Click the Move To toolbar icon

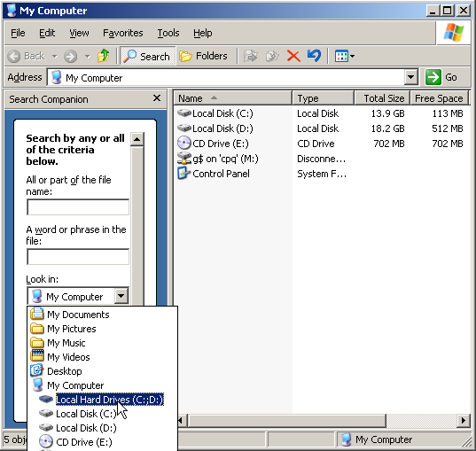pyautogui.click(x=251, y=56)
